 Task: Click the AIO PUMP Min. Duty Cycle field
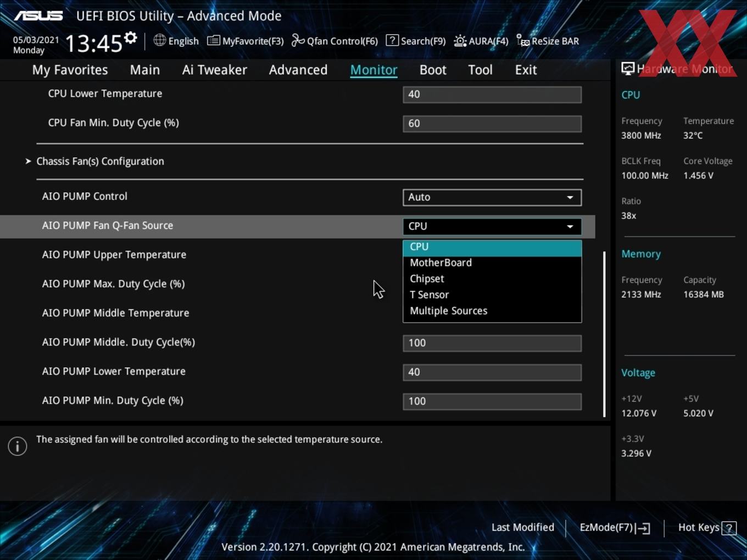coord(492,401)
